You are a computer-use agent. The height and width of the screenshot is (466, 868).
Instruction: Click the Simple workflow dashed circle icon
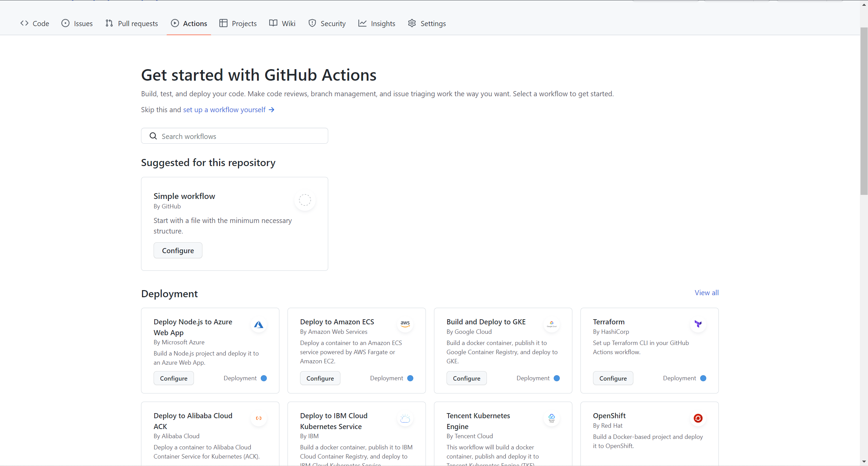coord(305,200)
